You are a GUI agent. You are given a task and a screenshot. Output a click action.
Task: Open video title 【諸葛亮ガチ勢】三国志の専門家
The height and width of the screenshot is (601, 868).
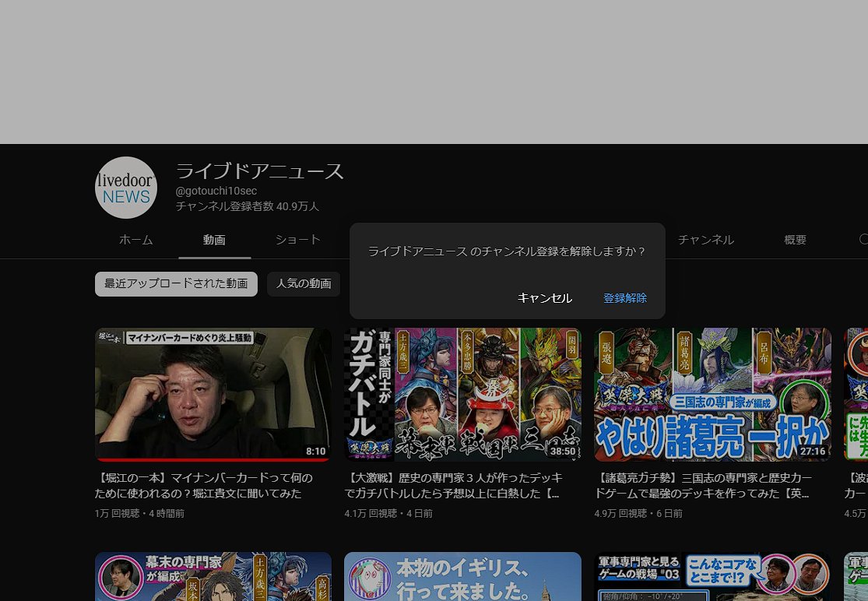click(703, 485)
